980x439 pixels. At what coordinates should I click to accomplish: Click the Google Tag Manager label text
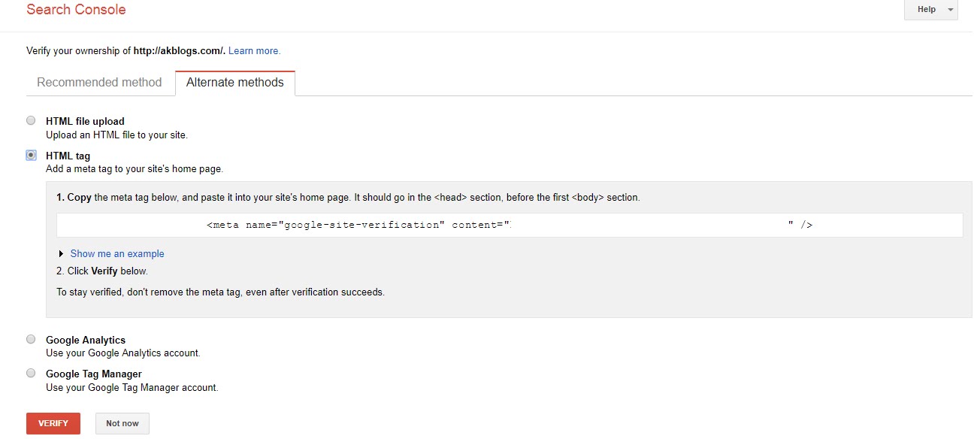pos(94,374)
